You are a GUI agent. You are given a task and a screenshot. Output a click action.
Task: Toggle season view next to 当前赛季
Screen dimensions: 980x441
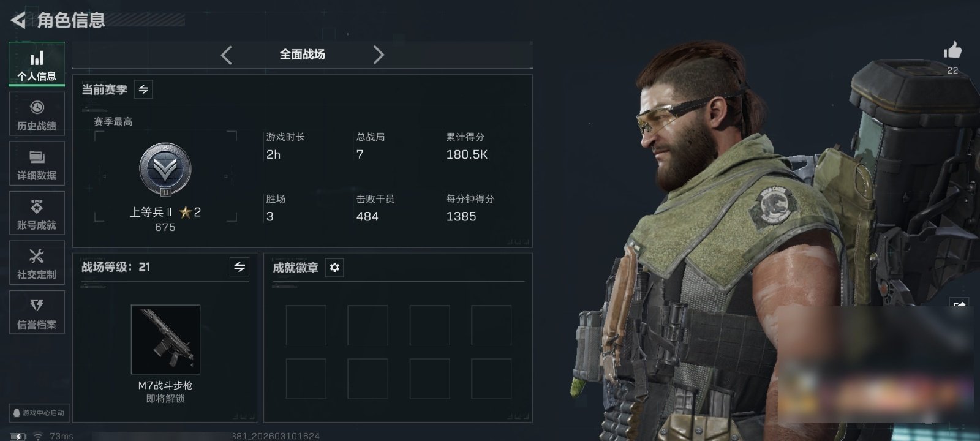tap(143, 89)
